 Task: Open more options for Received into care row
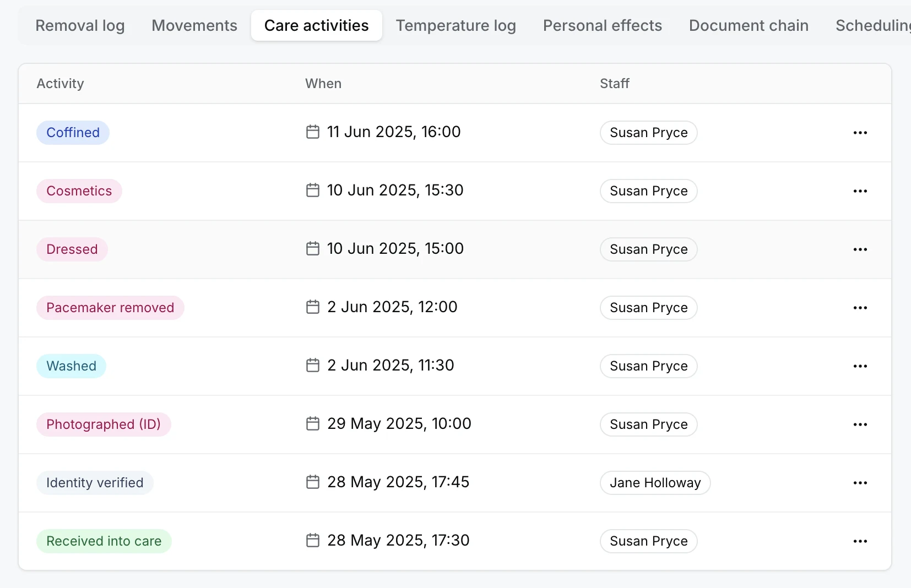click(x=860, y=541)
